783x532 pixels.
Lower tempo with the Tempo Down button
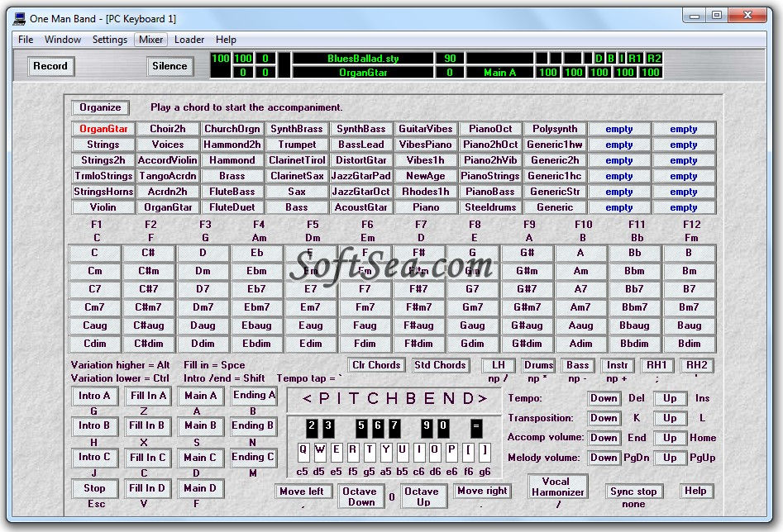pyautogui.click(x=604, y=398)
